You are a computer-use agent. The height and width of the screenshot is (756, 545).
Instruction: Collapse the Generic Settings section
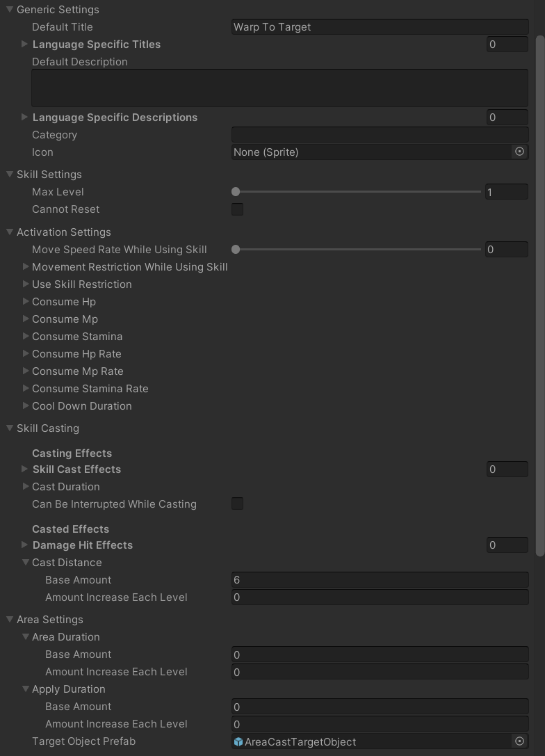(10, 9)
